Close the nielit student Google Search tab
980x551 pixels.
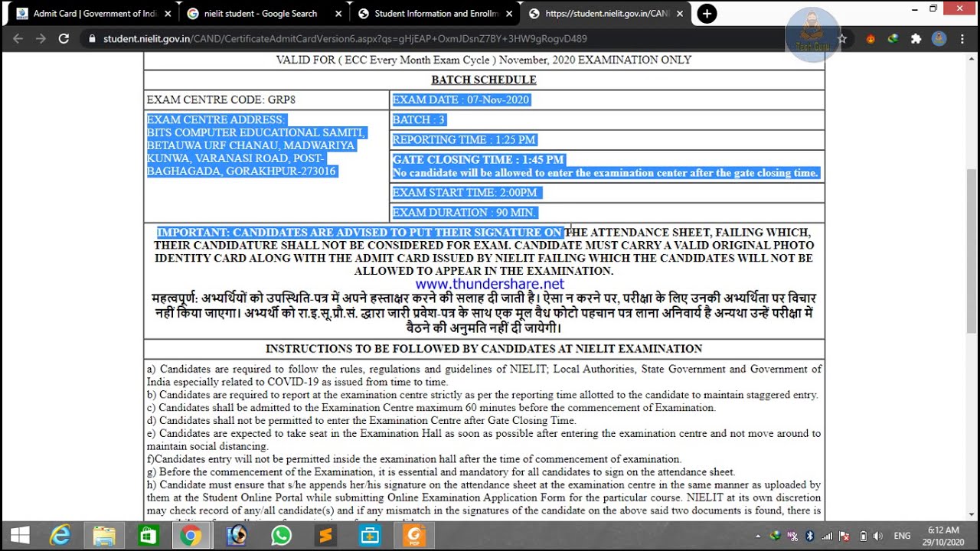[338, 14]
